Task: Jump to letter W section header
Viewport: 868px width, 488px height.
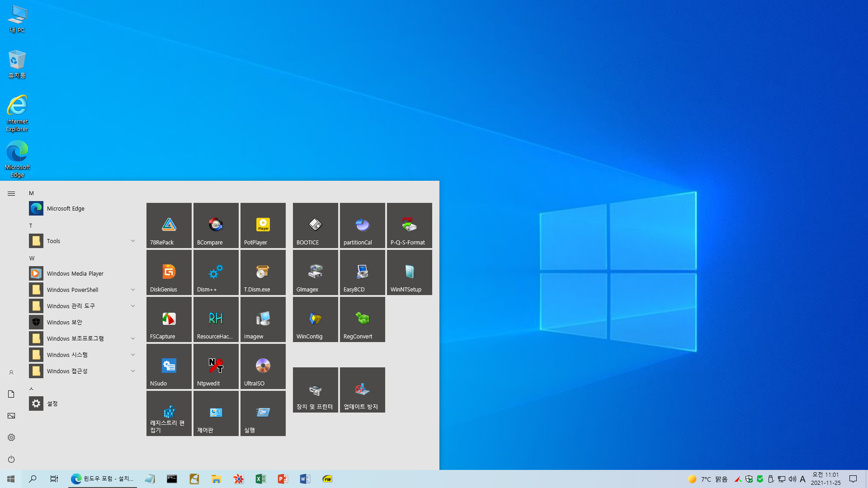Action: [32, 258]
